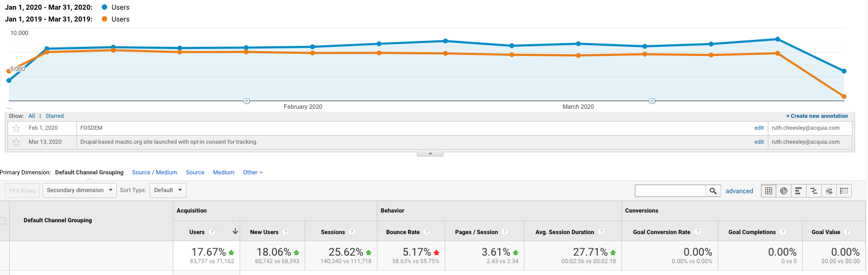Collapse the annotations panel with up arrow
This screenshot has height=275, width=868.
(430, 154)
